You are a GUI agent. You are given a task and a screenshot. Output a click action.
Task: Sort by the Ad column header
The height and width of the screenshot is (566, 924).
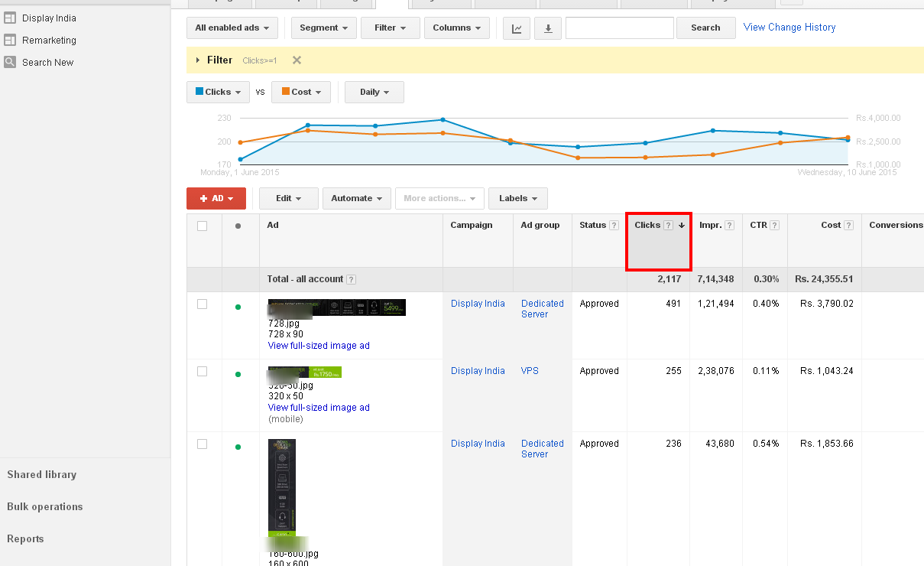273,225
